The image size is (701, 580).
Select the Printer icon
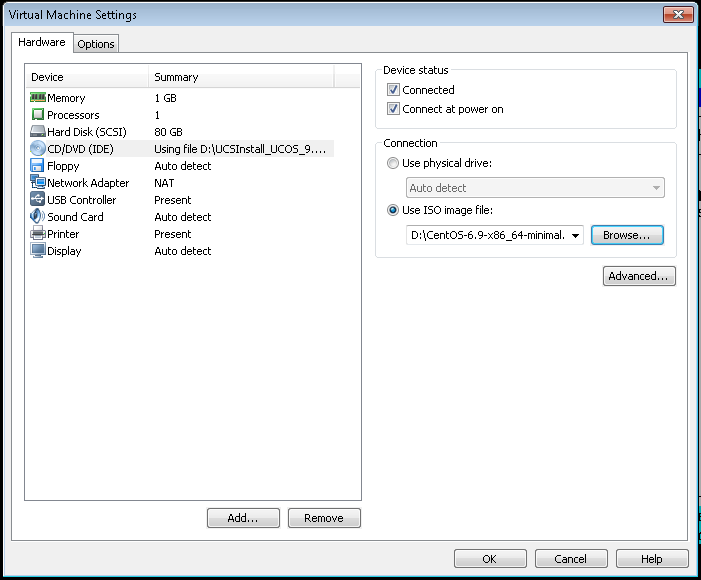pos(38,233)
